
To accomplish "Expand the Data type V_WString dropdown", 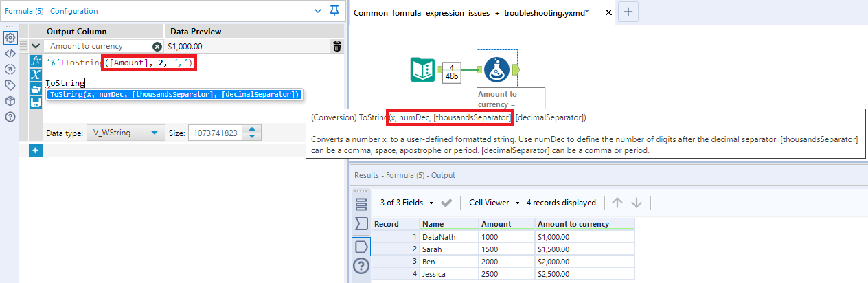I will click(x=154, y=133).
